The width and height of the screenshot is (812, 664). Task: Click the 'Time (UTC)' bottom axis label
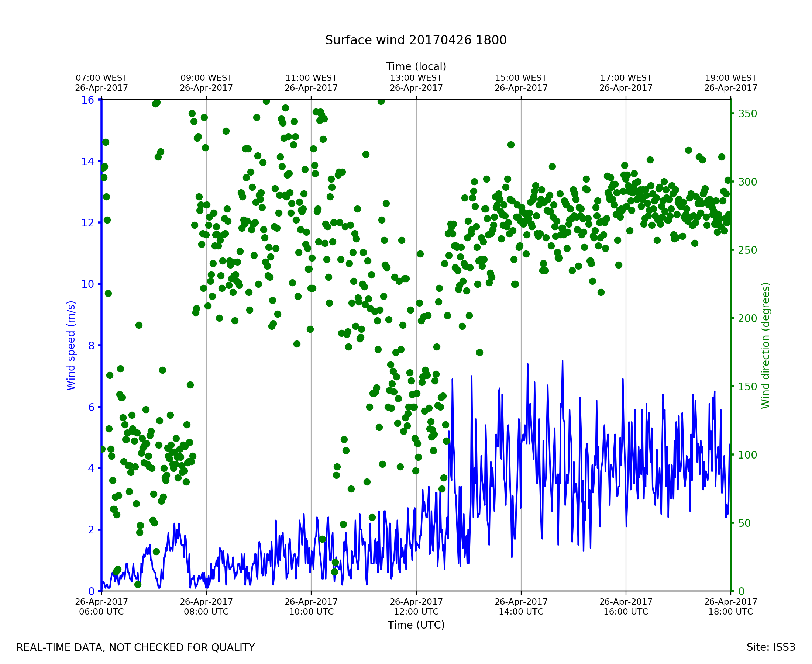[x=416, y=625]
